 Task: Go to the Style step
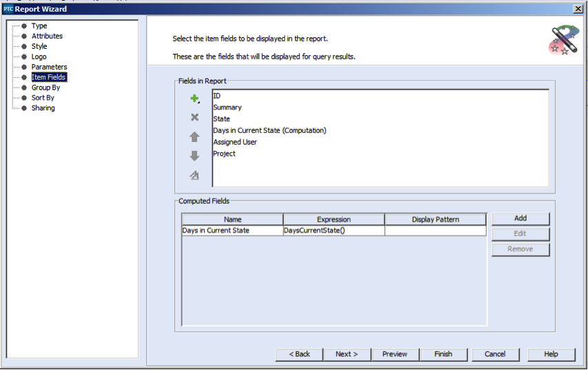(39, 46)
